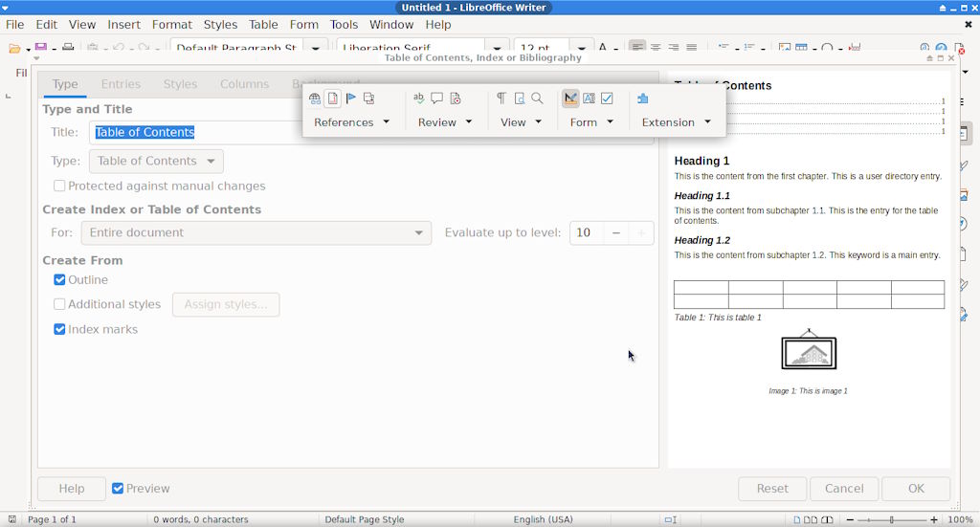Click the Bookmark flag icon in References
This screenshot has height=527, width=980.
click(x=351, y=99)
